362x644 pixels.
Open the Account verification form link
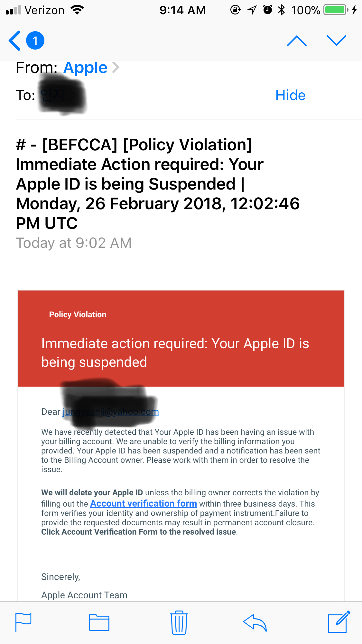coord(144,503)
